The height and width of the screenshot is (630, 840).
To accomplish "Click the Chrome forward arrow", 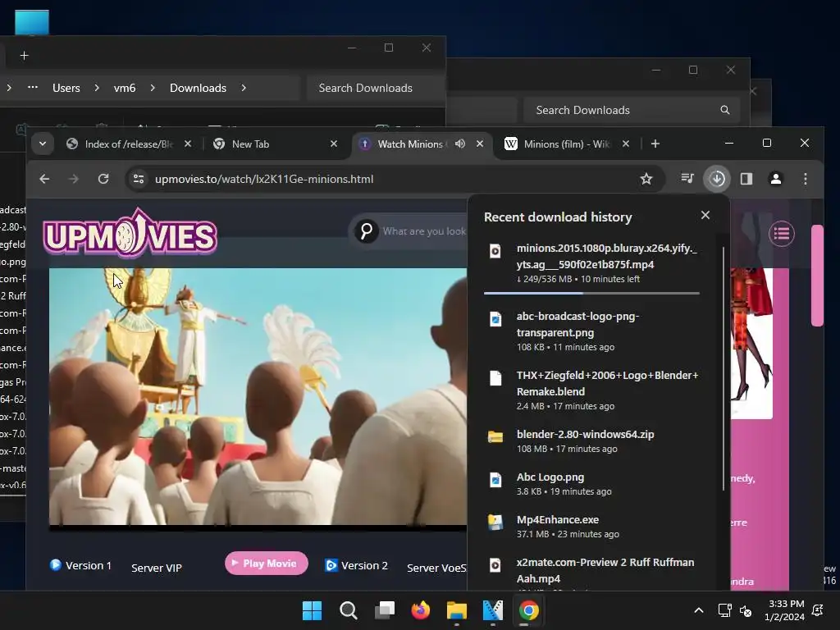I will pos(73,179).
